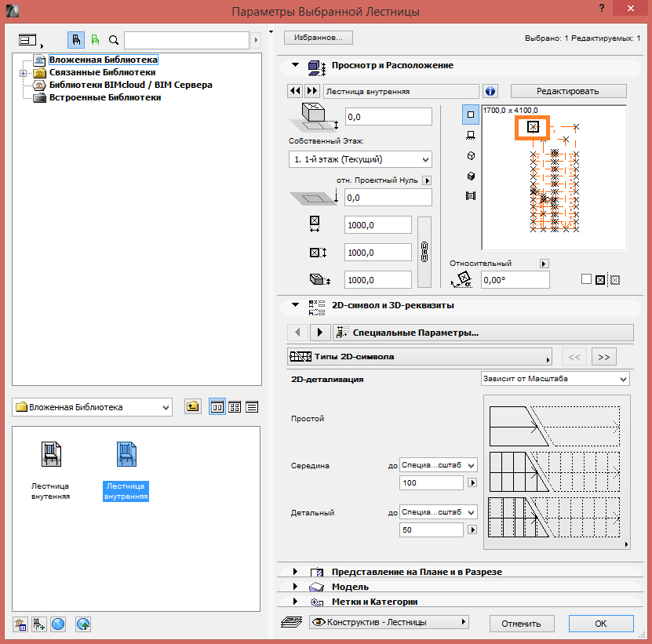The image size is (652, 644).
Task: Switch to large icons view
Action: [x=217, y=406]
